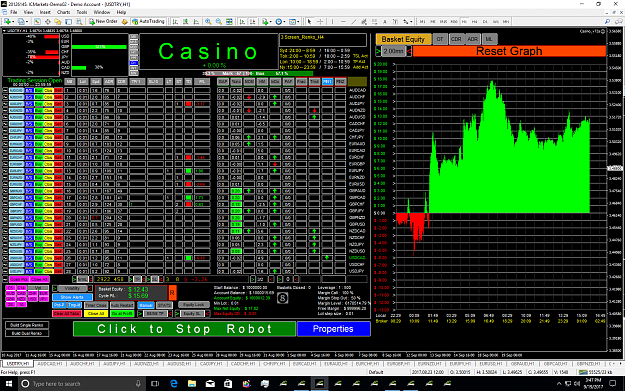The image size is (625, 391).
Task: Toggle the Timer Close button
Action: pos(96,305)
